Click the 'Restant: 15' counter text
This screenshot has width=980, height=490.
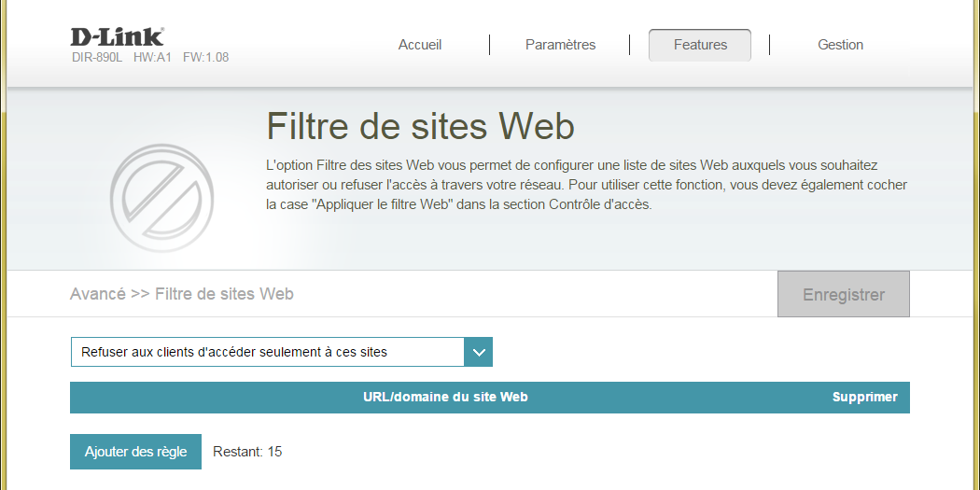(x=247, y=452)
